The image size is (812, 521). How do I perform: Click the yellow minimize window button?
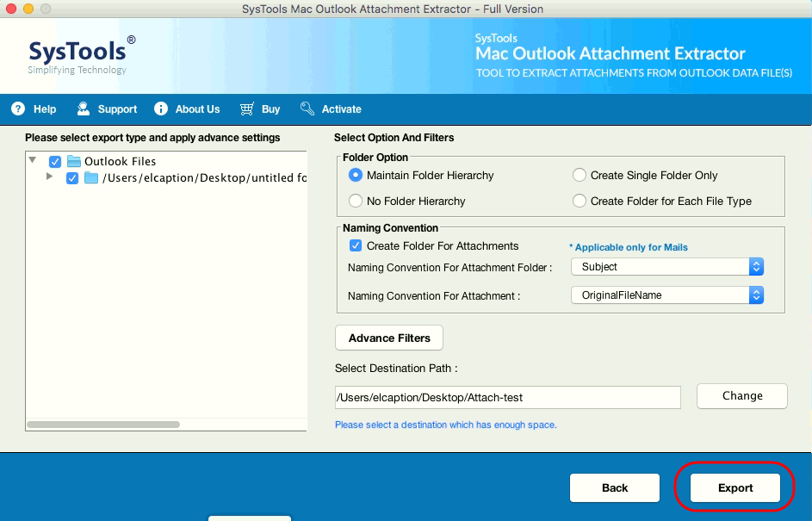click(x=28, y=9)
